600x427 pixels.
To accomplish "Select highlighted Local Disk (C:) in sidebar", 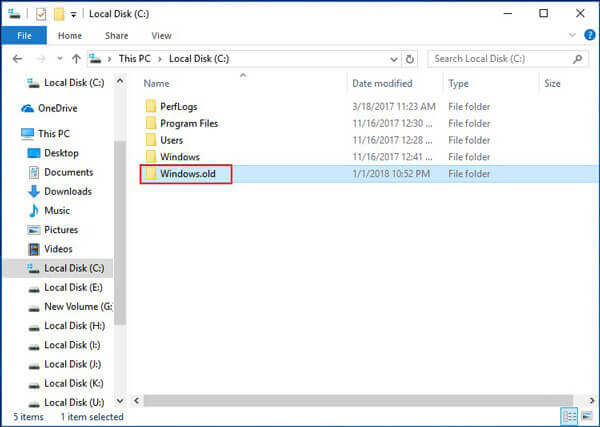I will [x=58, y=268].
